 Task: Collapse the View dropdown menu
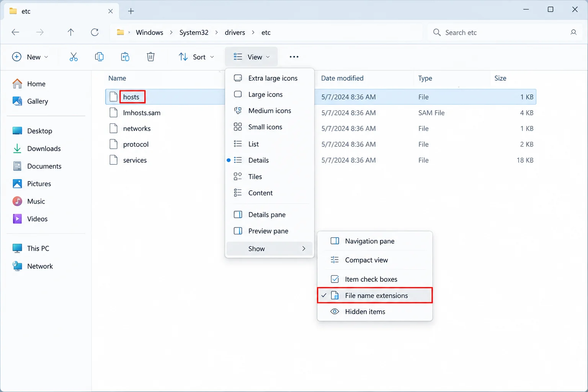pyautogui.click(x=252, y=57)
